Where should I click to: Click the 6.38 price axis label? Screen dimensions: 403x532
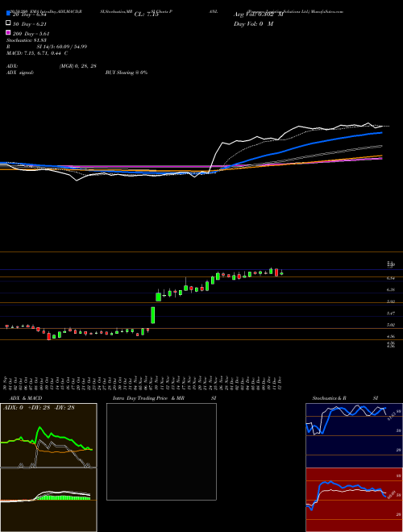[390, 289]
